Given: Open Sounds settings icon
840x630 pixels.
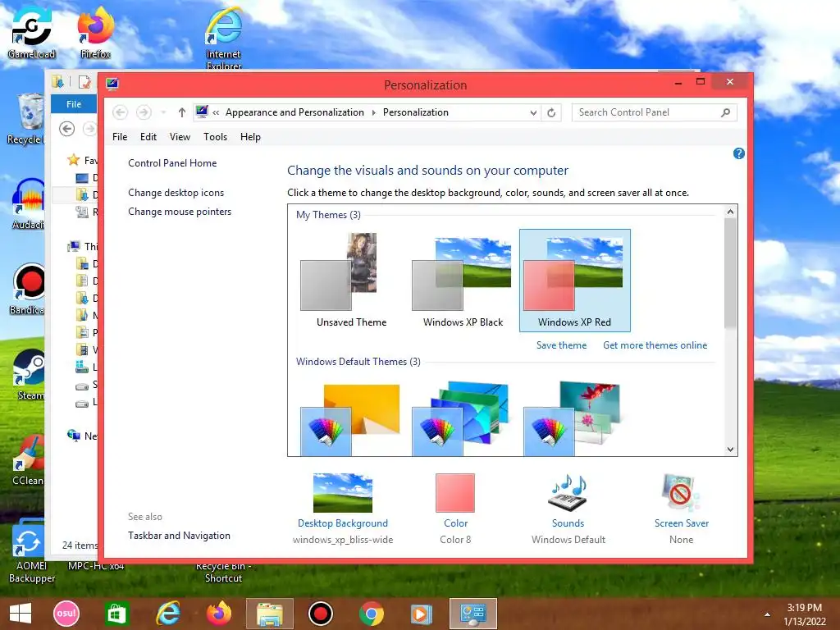Looking at the screenshot, I should pos(568,493).
